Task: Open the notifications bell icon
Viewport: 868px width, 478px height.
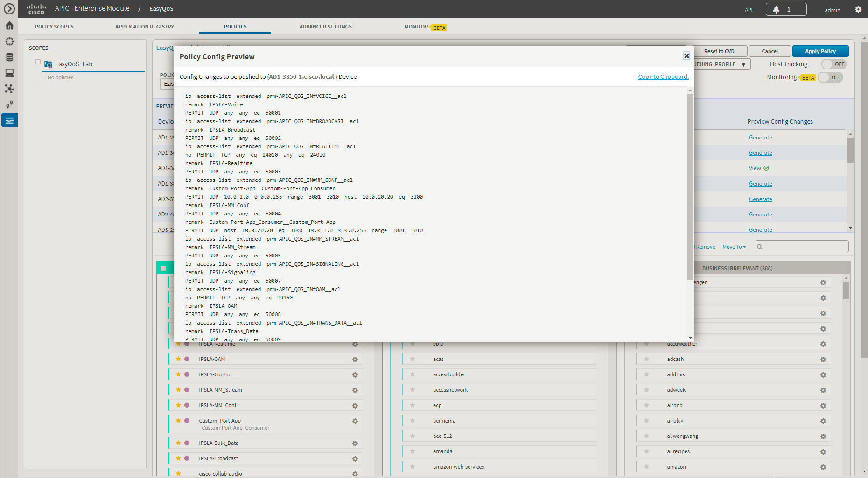Action: coord(776,9)
